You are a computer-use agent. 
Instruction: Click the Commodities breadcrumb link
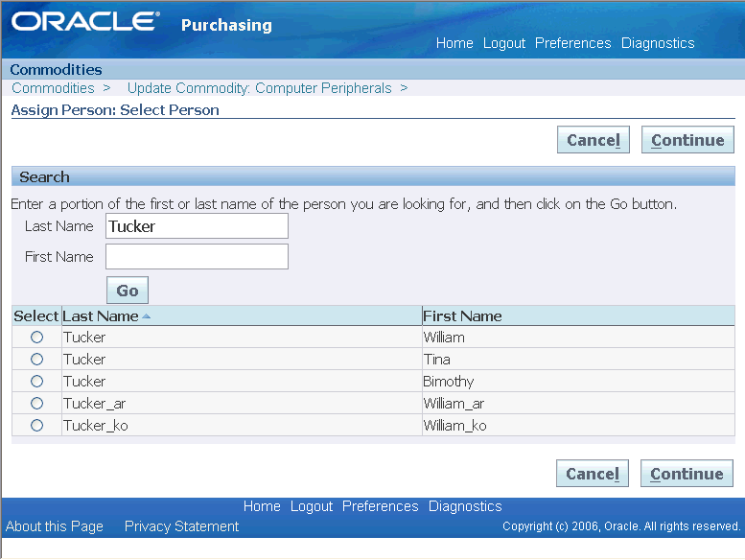pyautogui.click(x=54, y=88)
